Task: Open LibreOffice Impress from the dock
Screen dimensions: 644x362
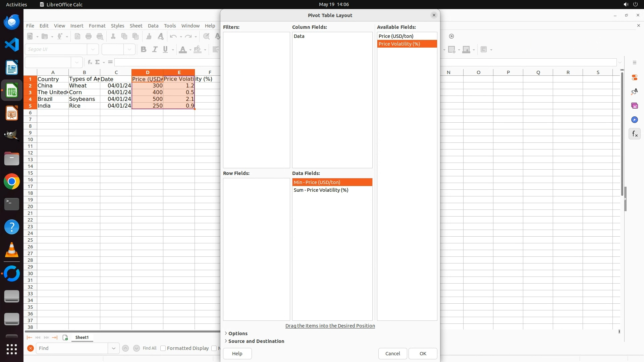Action: click(x=12, y=113)
